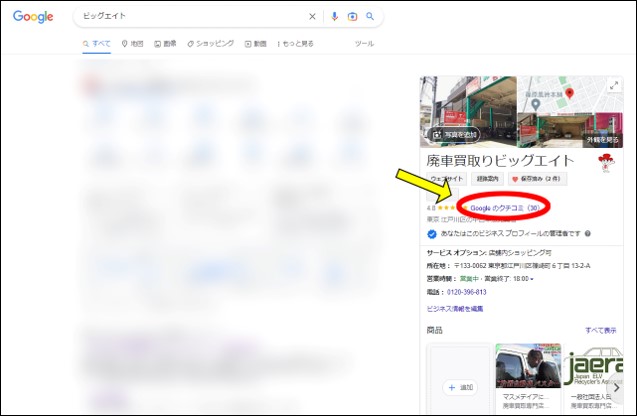Clear the search box with X
637x416 pixels.
[x=312, y=17]
